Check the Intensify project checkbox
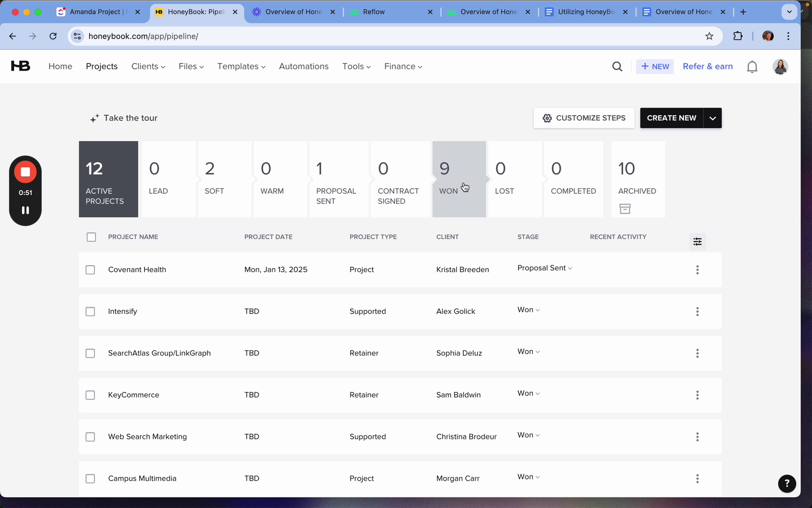The width and height of the screenshot is (812, 508). [x=90, y=312]
